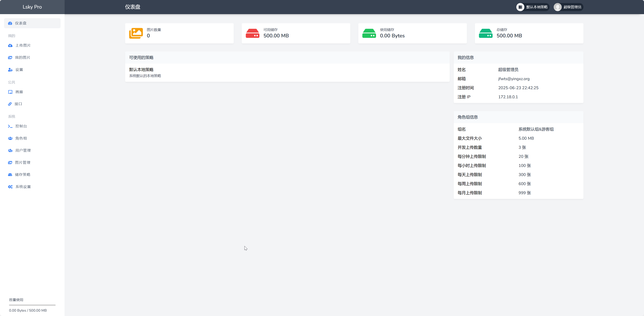Click the registration IP 172.18.0.1
The width and height of the screenshot is (644, 316).
pyautogui.click(x=508, y=97)
